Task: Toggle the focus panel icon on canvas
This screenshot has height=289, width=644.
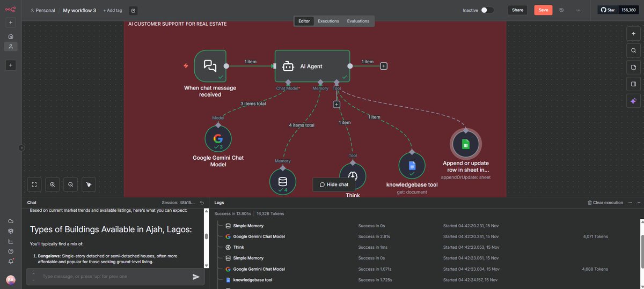Action: (633, 84)
